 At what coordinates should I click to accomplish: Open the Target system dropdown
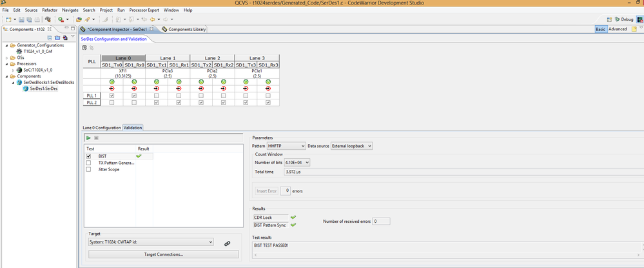[151, 242]
